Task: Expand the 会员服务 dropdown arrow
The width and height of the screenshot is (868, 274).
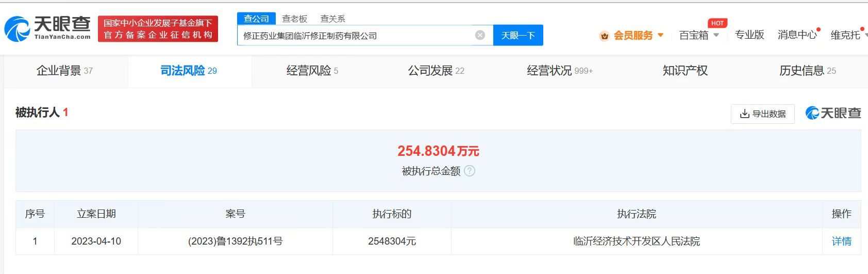Action: pyautogui.click(x=661, y=35)
